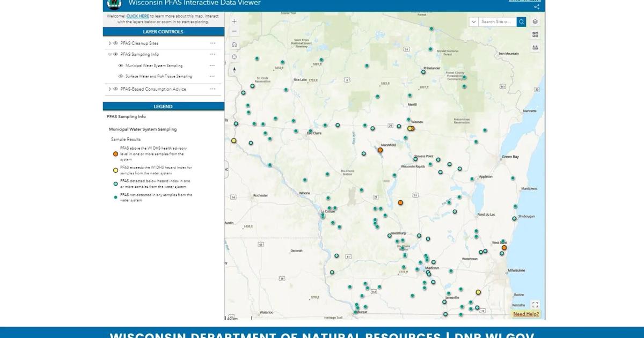Select Surface Water and Fish Tissue Sampling name

click(x=159, y=76)
